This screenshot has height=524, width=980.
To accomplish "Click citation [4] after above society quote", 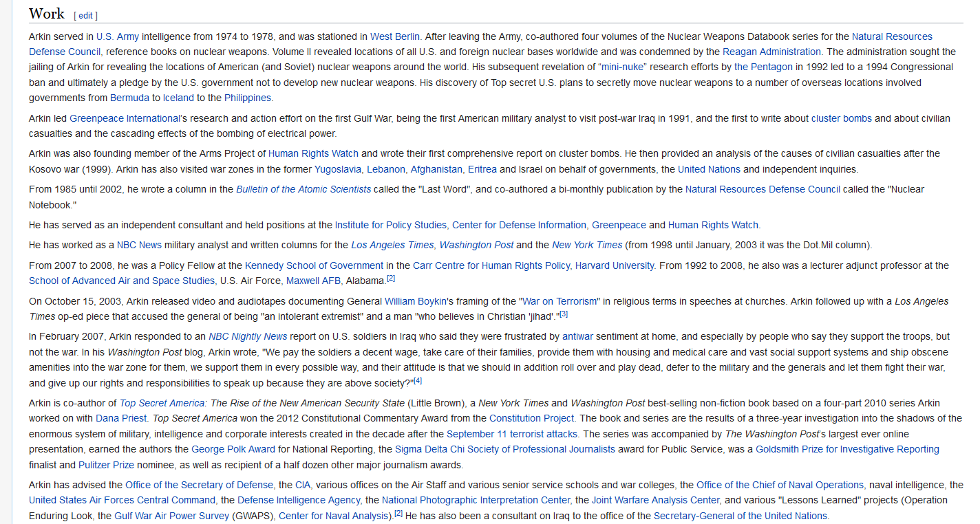I will 418,380.
